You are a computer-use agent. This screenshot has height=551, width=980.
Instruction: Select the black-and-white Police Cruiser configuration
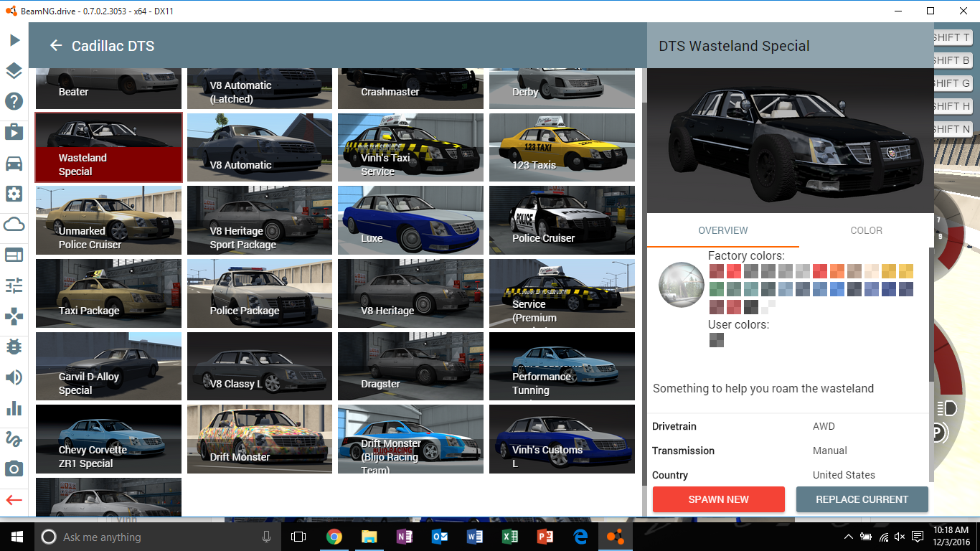(x=562, y=220)
